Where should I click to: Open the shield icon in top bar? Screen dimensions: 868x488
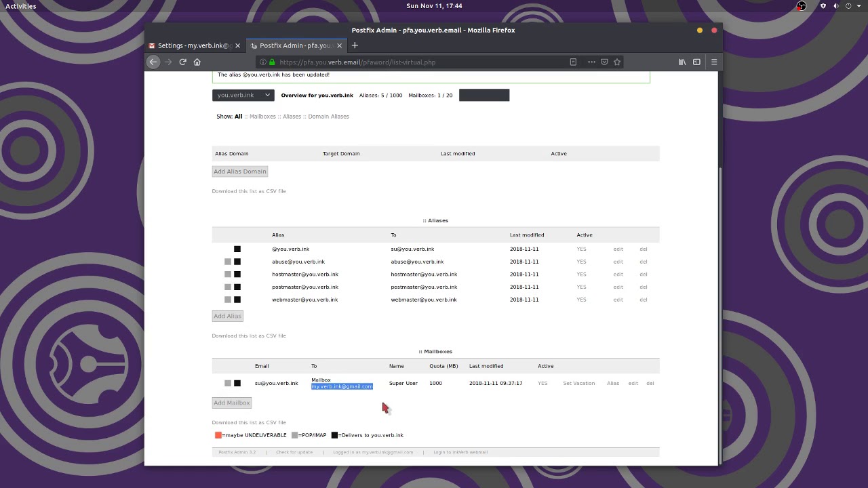click(823, 6)
